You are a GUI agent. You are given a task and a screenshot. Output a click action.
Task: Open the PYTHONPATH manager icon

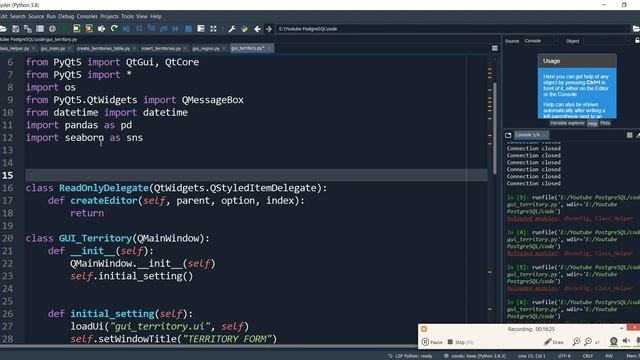click(244, 29)
